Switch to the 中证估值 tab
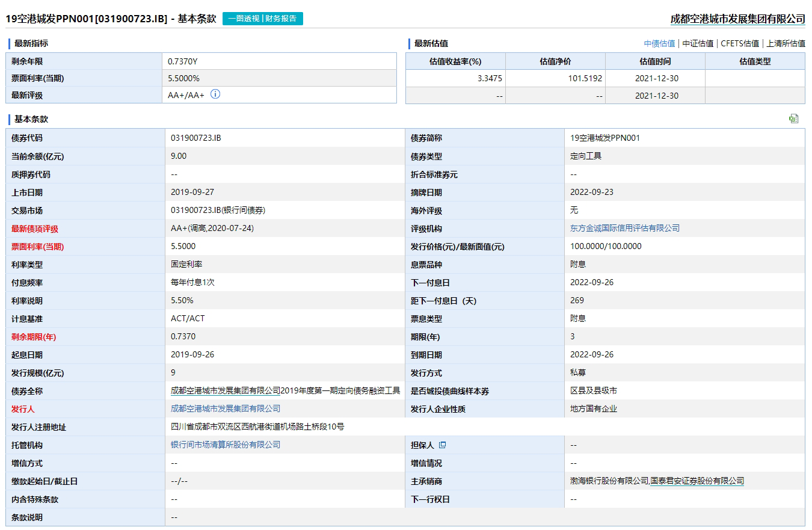Viewport: 812px width, 530px height. 698,43
